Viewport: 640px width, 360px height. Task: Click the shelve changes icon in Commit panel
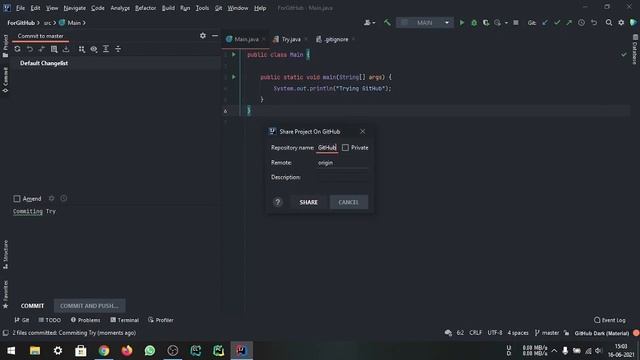tap(66, 49)
